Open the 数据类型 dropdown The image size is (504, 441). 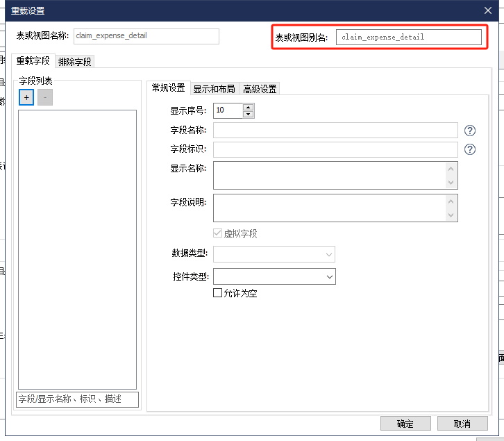(274, 254)
